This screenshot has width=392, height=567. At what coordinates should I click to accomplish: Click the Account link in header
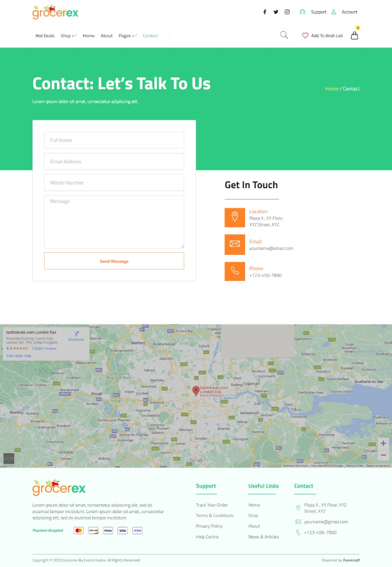click(x=350, y=12)
